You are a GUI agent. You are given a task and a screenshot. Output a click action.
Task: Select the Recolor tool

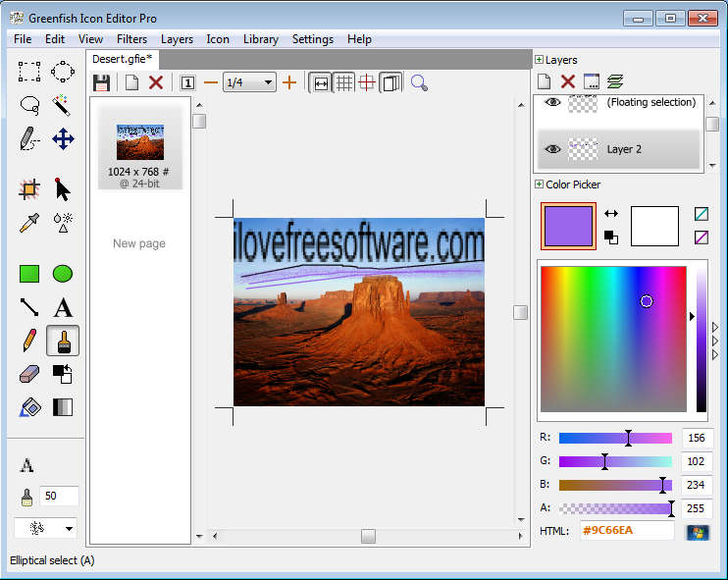point(63,374)
